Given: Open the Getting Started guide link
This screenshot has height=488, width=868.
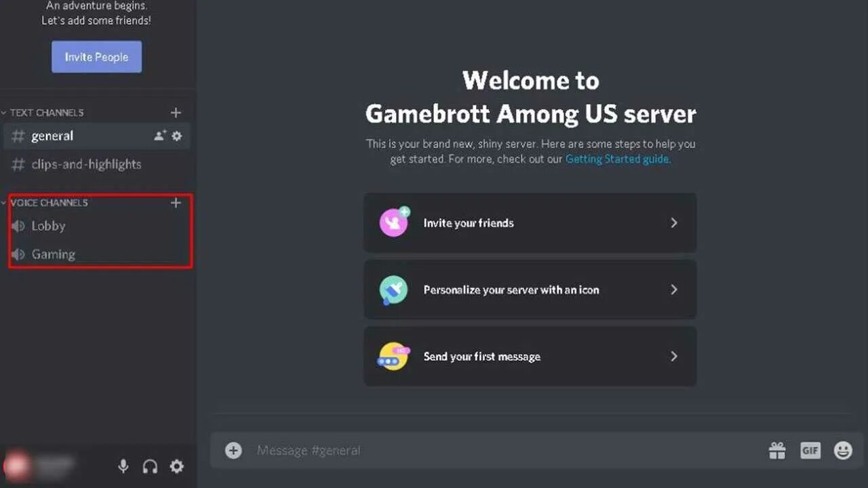Looking at the screenshot, I should (618, 159).
